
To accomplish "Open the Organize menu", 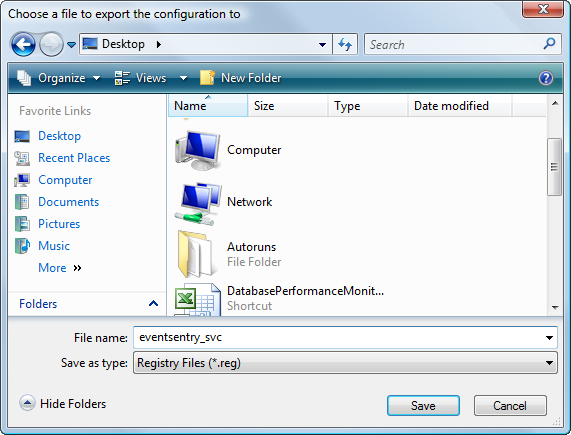I will coord(58,78).
